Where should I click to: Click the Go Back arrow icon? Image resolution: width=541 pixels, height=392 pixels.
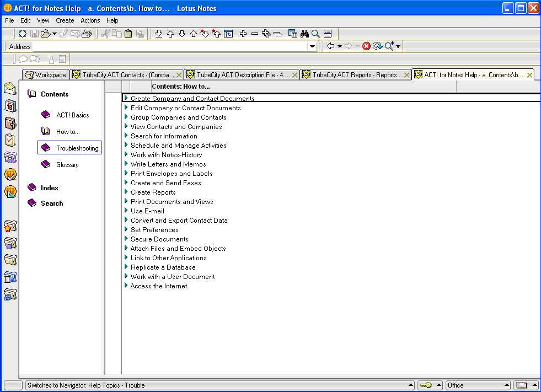330,46
